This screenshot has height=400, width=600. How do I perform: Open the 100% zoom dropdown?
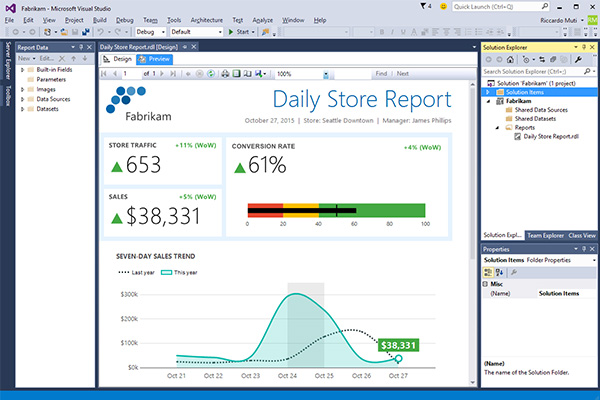click(326, 74)
